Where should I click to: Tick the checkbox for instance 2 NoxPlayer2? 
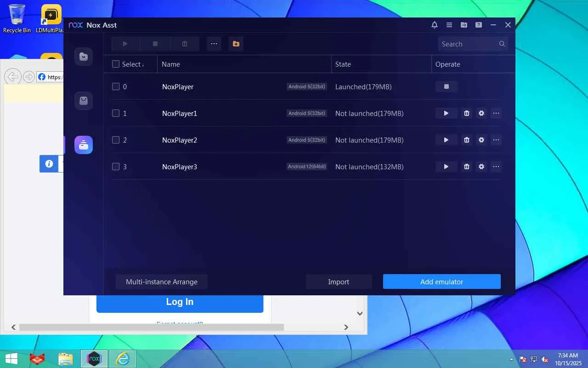point(116,140)
